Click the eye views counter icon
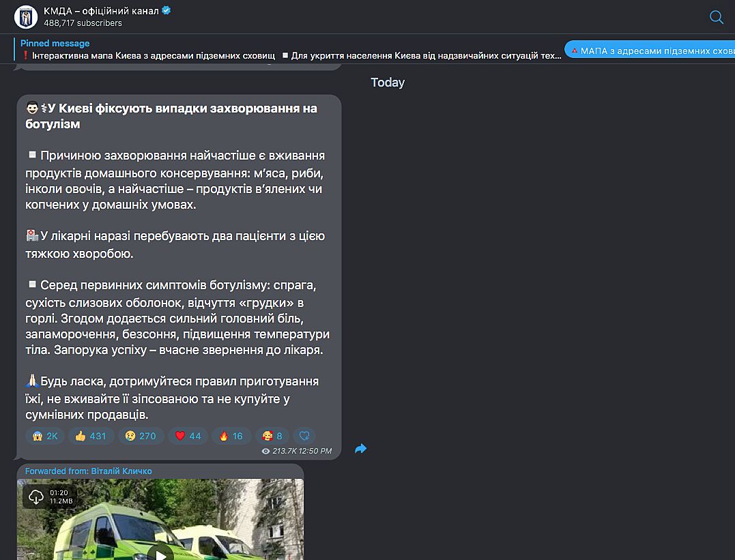 click(266, 451)
